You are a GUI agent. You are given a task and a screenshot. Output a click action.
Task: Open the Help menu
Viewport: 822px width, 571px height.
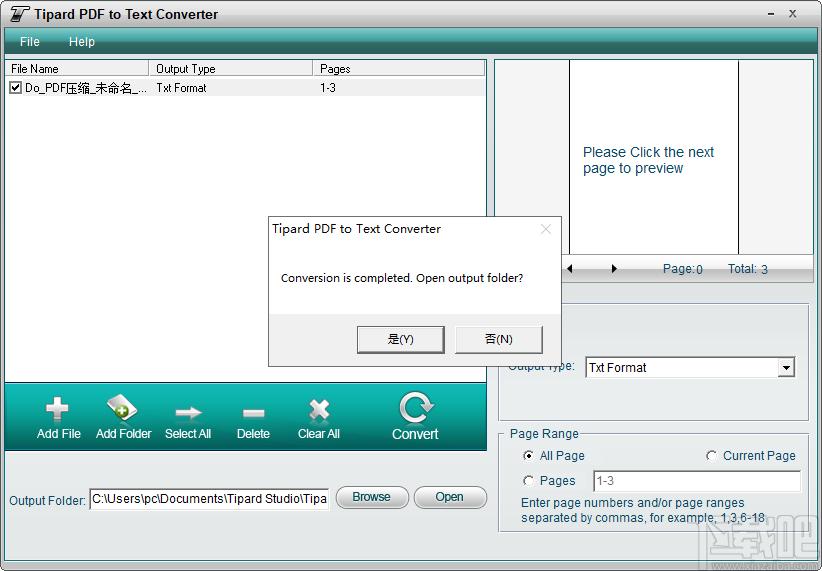tap(82, 41)
